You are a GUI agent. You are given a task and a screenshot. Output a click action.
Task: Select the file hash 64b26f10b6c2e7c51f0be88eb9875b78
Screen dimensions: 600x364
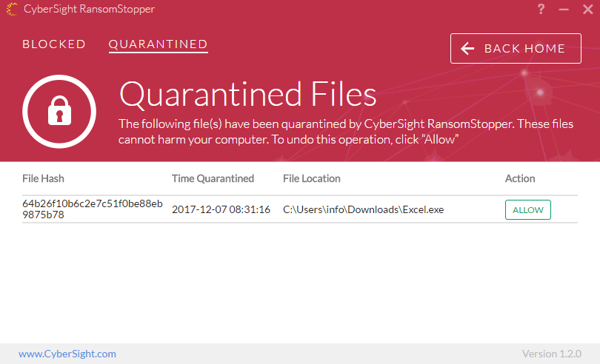[x=93, y=209]
